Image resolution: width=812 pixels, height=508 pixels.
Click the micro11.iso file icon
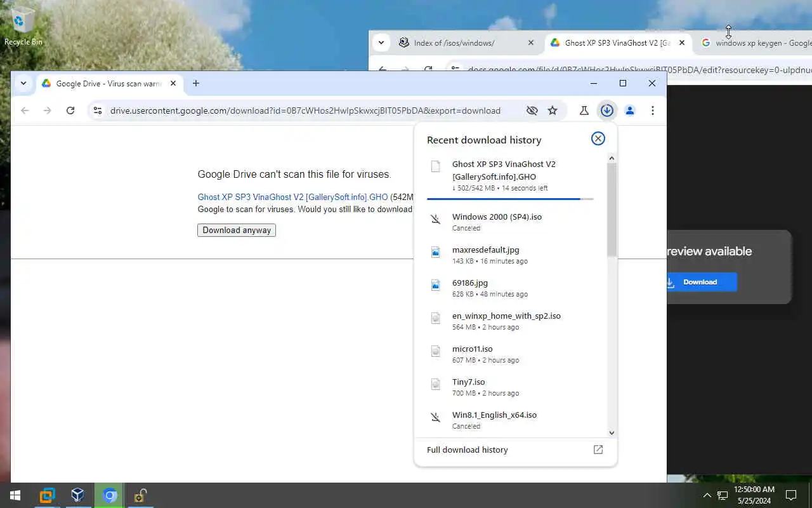436,351
